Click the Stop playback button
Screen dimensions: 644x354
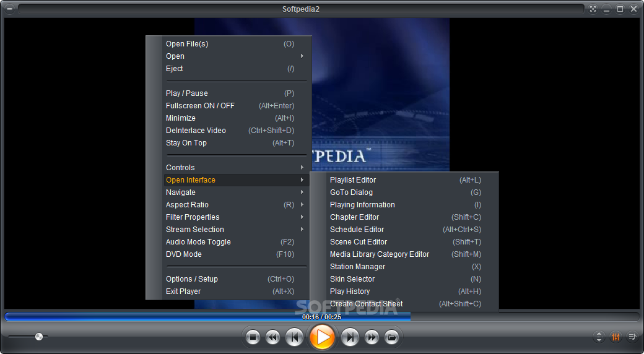(253, 337)
